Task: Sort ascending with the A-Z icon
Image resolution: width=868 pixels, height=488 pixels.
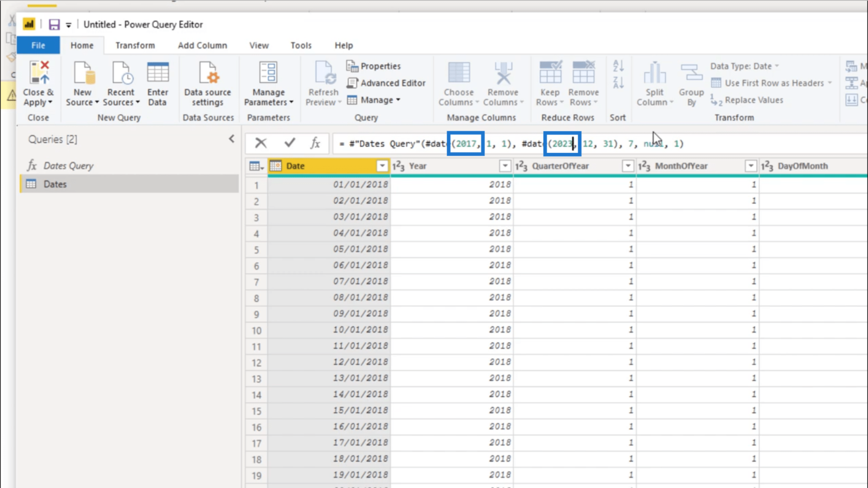Action: (x=618, y=66)
